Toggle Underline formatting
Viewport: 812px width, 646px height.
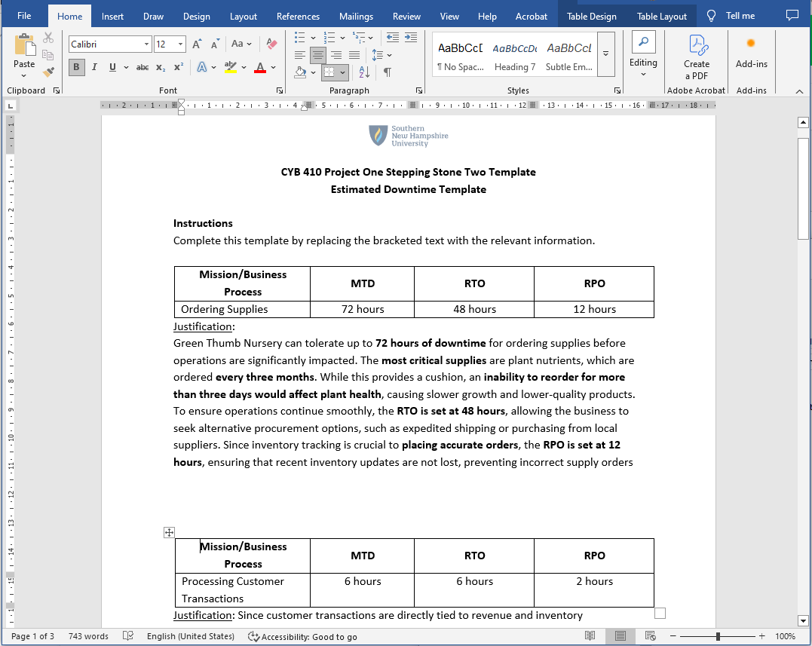point(112,67)
